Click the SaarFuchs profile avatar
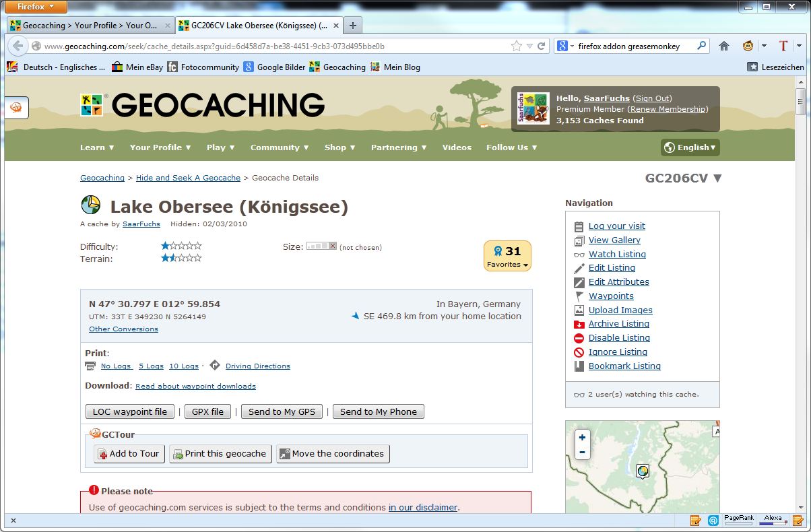The image size is (811, 532). [533, 108]
